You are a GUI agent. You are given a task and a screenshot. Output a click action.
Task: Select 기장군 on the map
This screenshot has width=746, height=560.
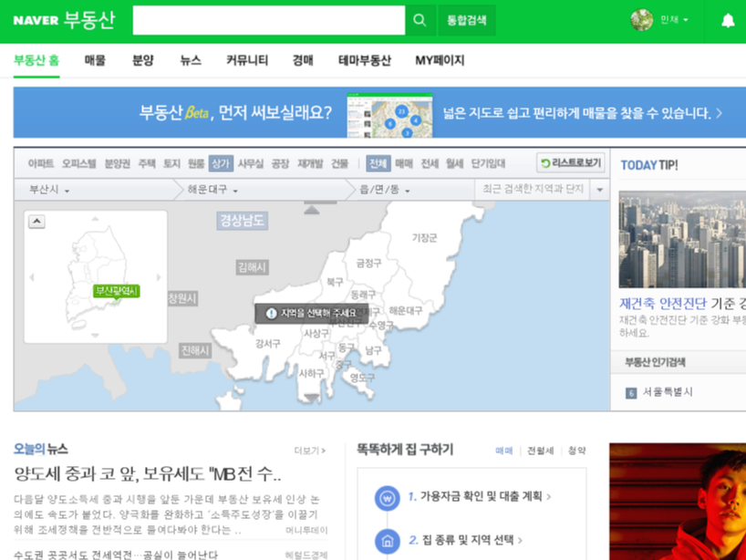coord(424,237)
